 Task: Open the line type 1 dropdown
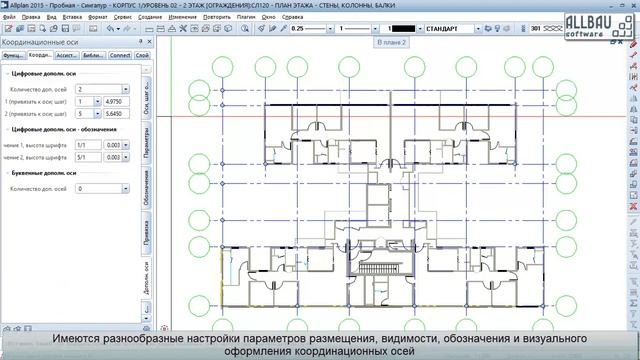click(x=375, y=29)
